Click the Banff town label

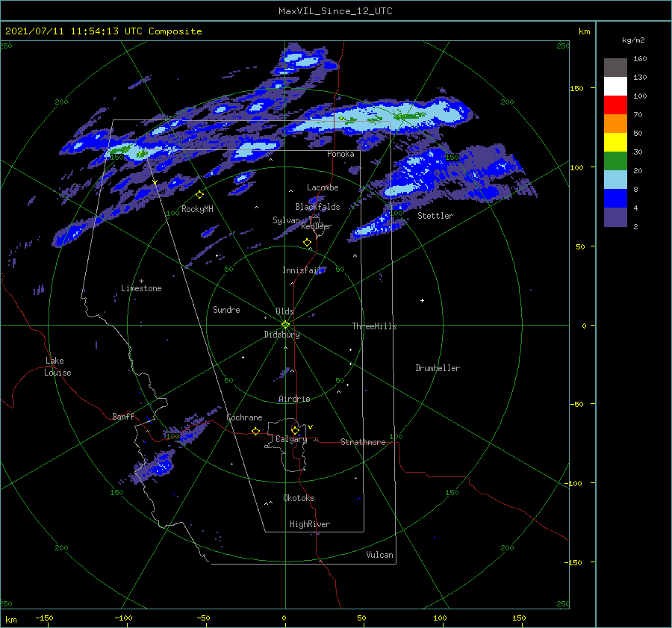[x=123, y=417]
